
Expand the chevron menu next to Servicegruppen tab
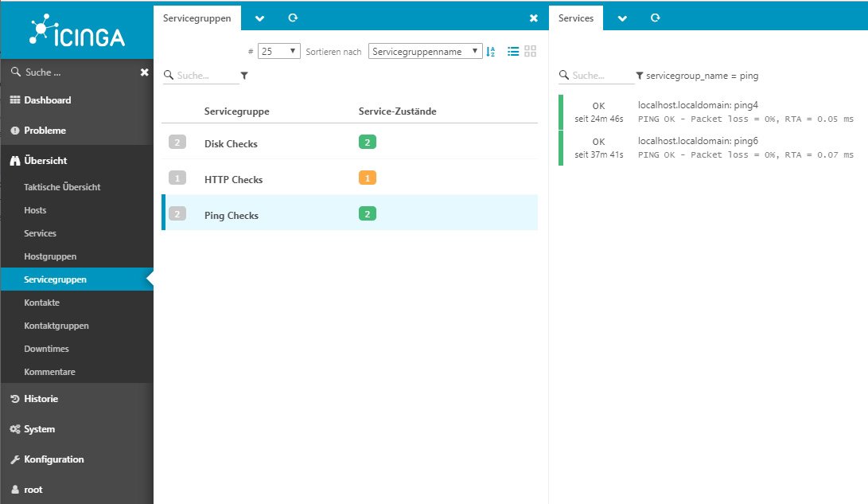[259, 18]
